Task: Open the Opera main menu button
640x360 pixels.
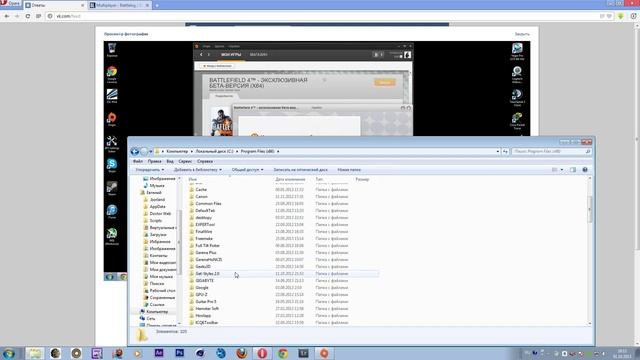Action: pos(10,4)
